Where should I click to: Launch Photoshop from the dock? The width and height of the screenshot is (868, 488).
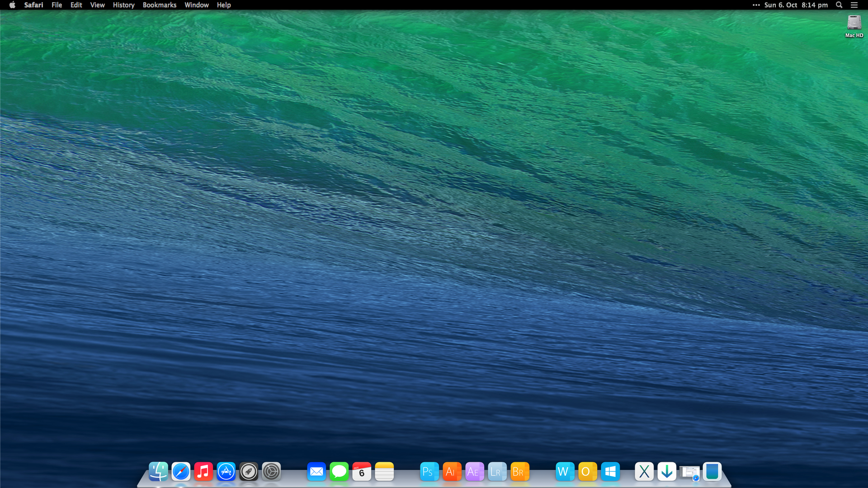[x=429, y=472]
